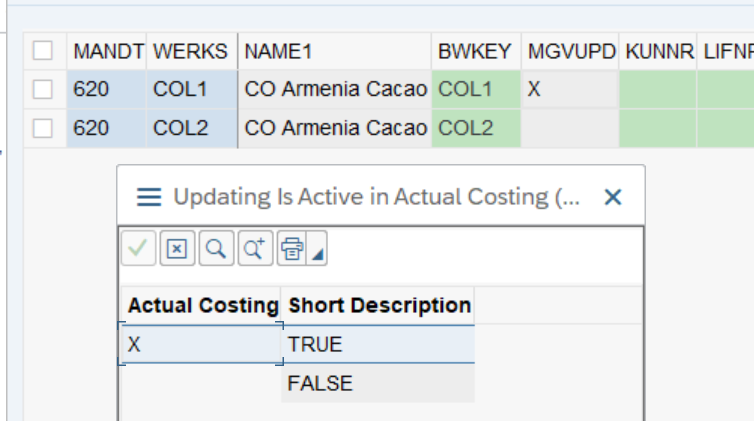The width and height of the screenshot is (754, 421).
Task: Select the checkbox for row COL2
Action: pos(43,127)
